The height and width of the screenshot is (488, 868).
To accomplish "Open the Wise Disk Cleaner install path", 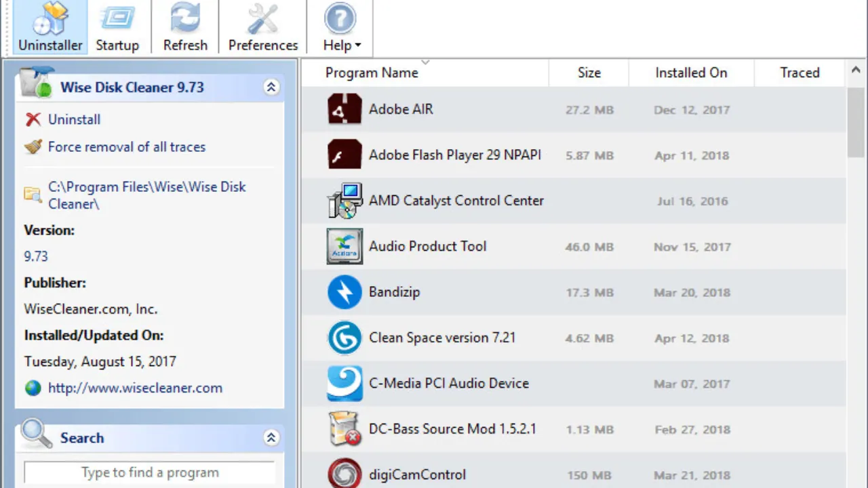I will point(147,195).
